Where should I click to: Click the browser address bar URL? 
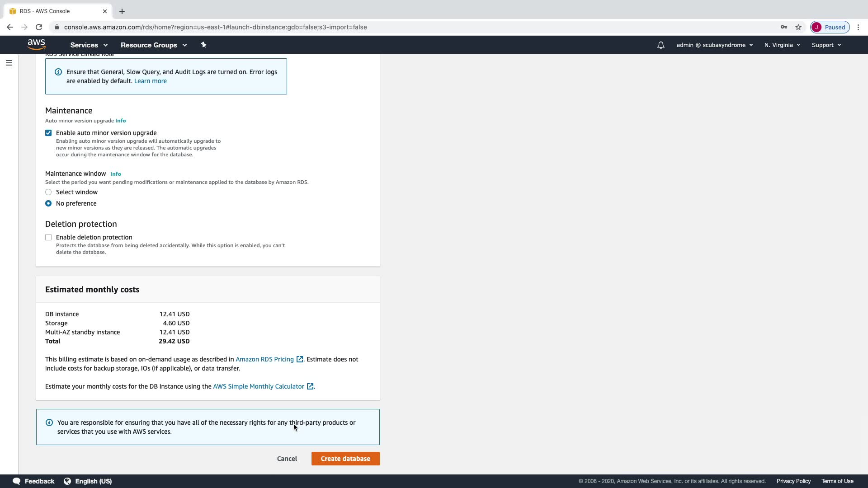(x=215, y=27)
